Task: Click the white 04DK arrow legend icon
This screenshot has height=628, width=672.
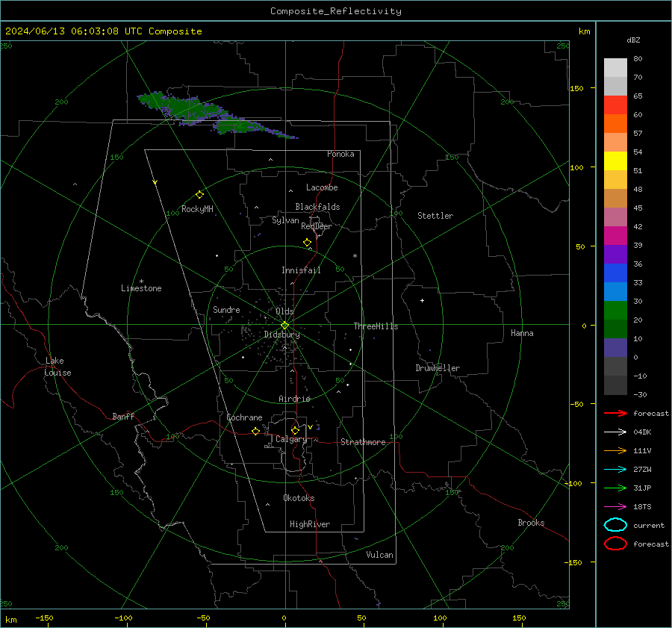Action: pos(615,432)
